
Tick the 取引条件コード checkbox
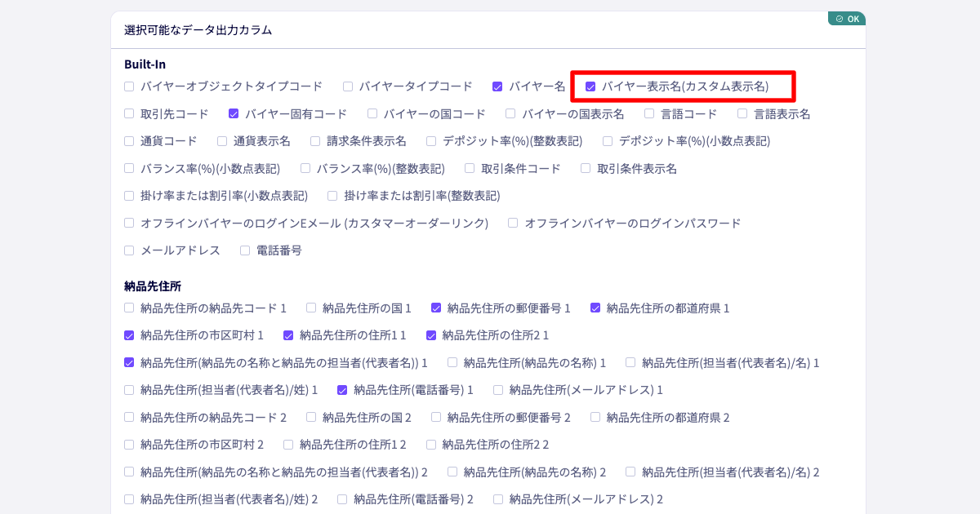(x=470, y=168)
